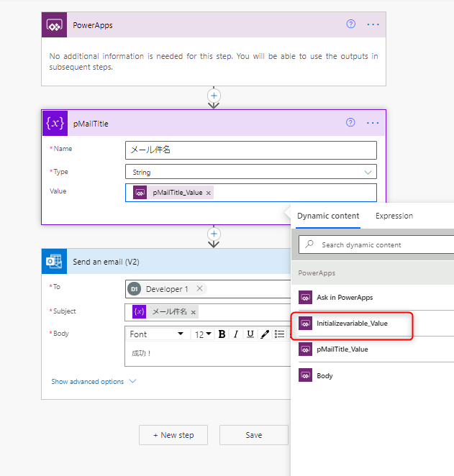Focus the Search dynamic content box
Screen dimensions: 454x476
[376, 244]
